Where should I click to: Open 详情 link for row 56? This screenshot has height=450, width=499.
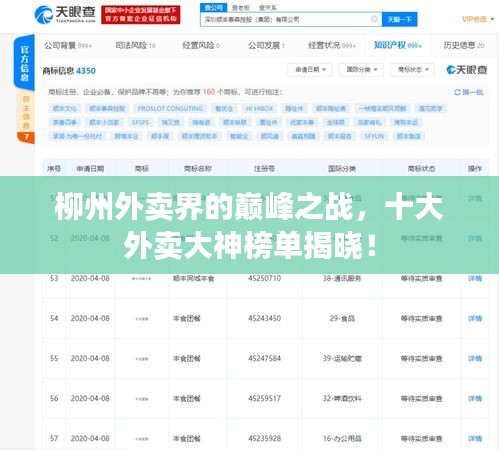475,399
